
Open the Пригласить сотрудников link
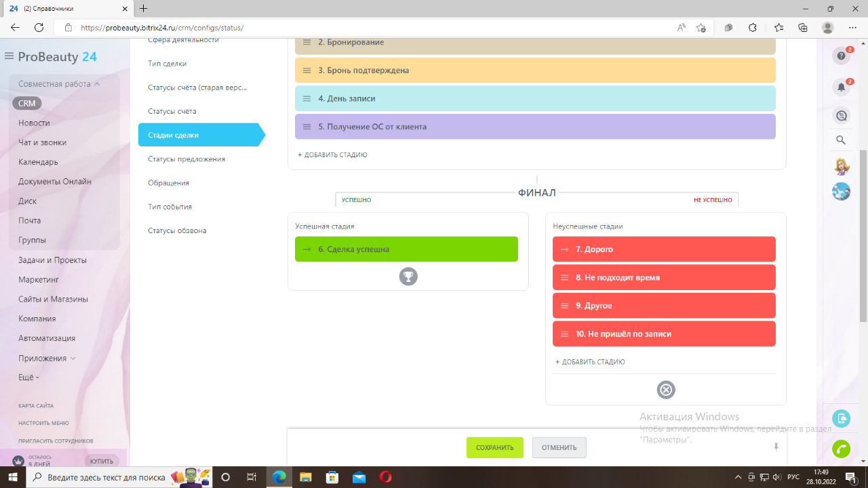(56, 441)
